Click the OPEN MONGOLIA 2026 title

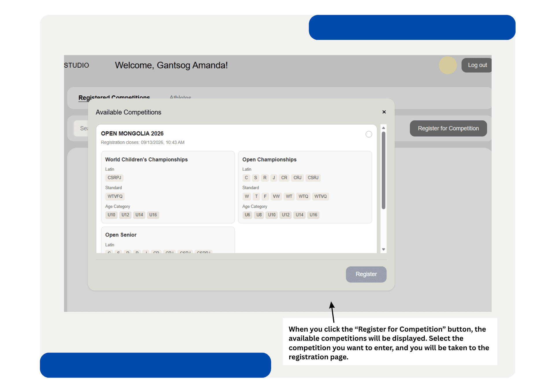[132, 133]
